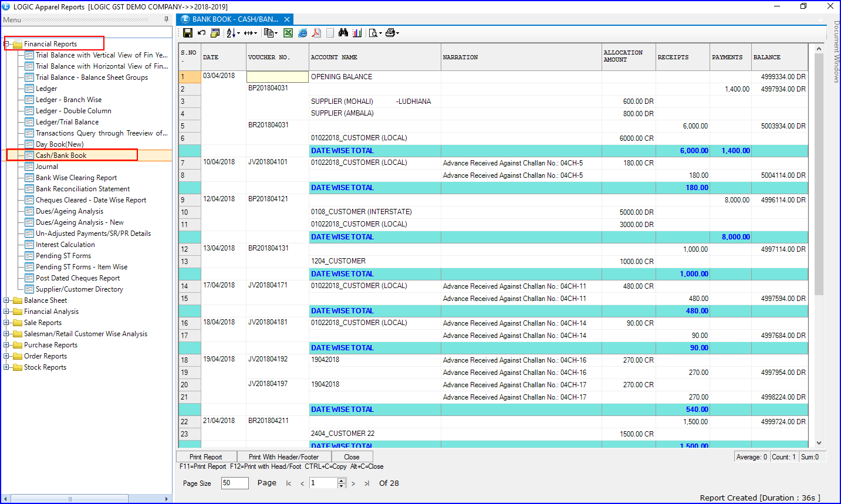
Task: Collapse the Financial Reports folder
Action: 6,44
